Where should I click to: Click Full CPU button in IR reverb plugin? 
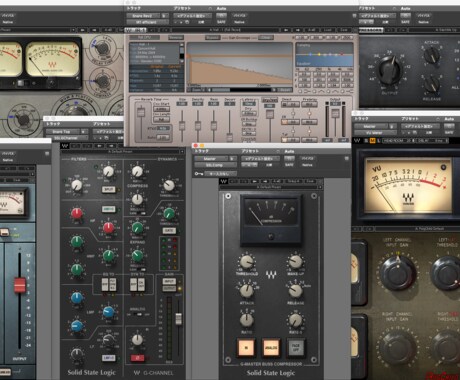tap(144, 37)
